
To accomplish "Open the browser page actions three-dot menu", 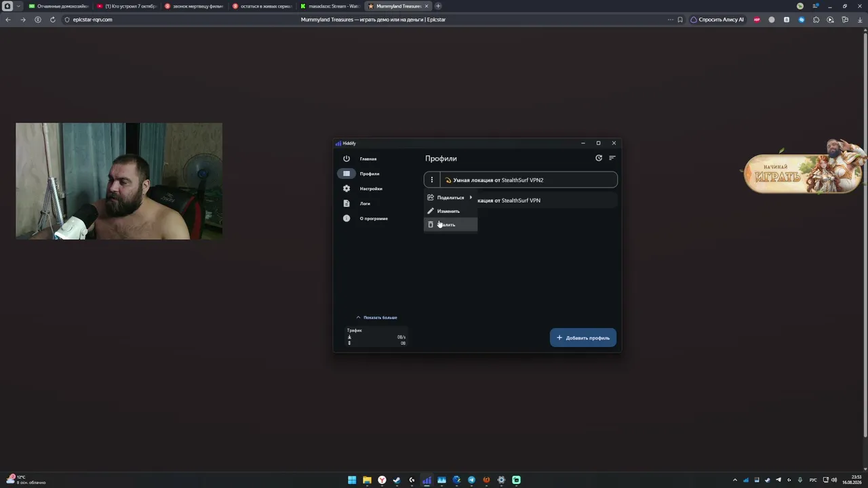I will [670, 20].
